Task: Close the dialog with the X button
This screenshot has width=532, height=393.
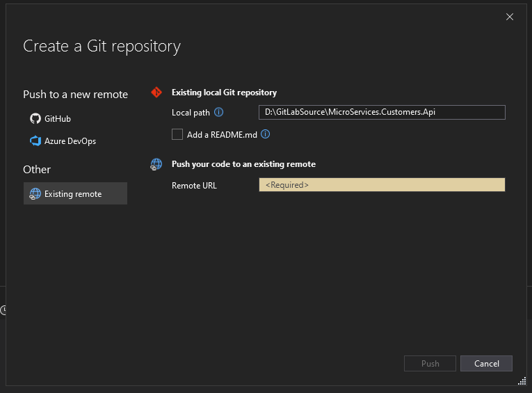Action: tap(510, 17)
